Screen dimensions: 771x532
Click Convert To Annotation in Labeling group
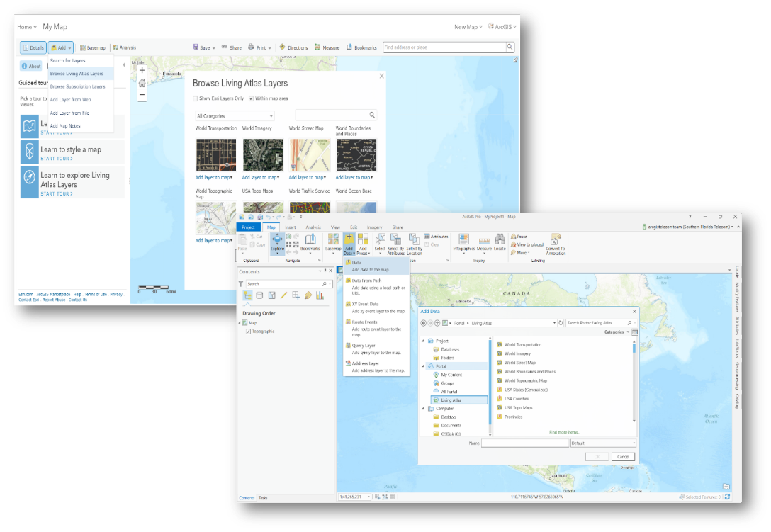click(556, 244)
